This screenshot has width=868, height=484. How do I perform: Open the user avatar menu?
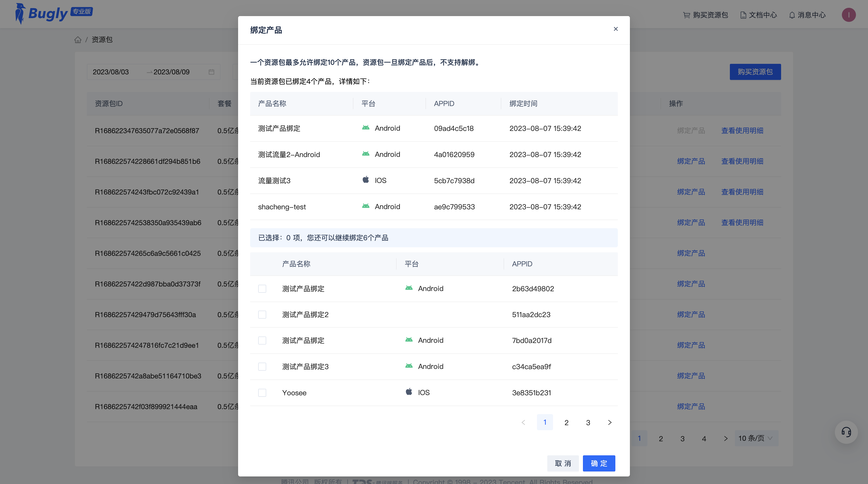tap(848, 15)
